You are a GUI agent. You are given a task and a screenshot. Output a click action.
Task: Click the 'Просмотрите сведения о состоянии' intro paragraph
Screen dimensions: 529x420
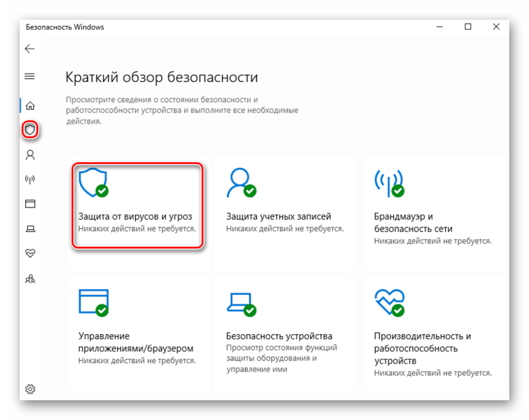(183, 110)
